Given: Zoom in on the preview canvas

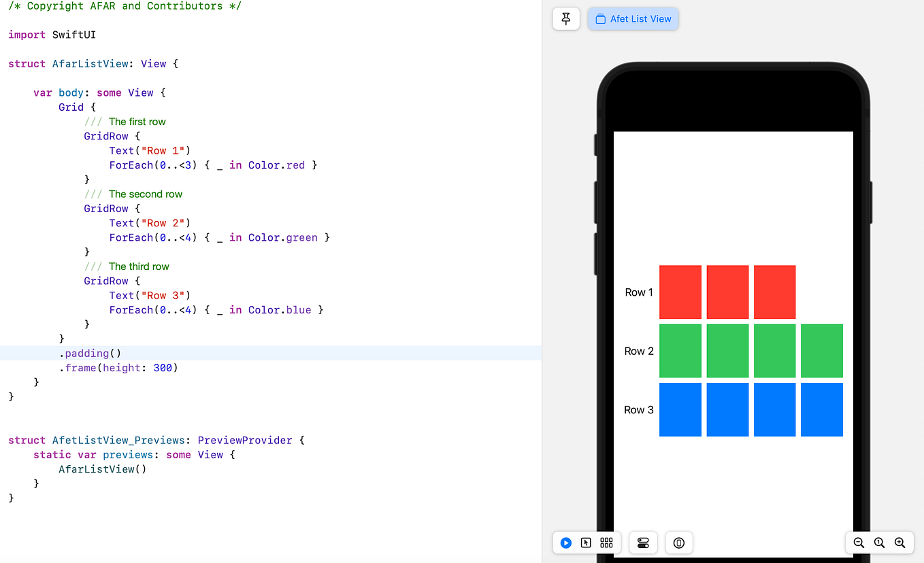Looking at the screenshot, I should 900,543.
